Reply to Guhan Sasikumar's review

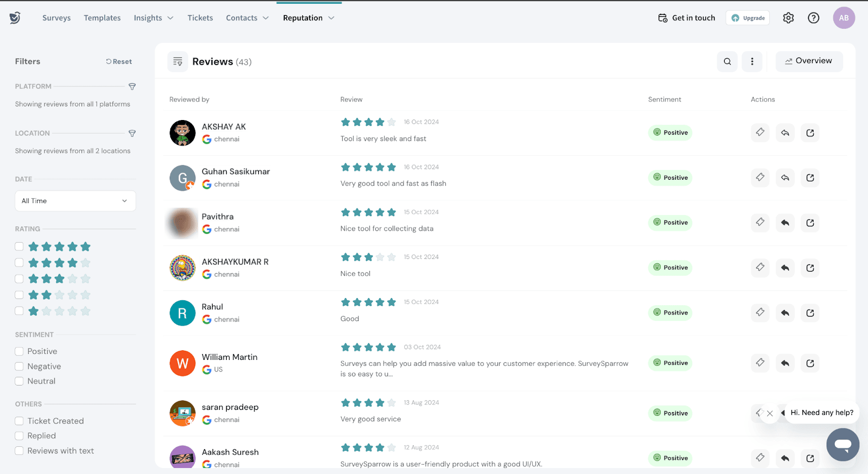(x=785, y=178)
